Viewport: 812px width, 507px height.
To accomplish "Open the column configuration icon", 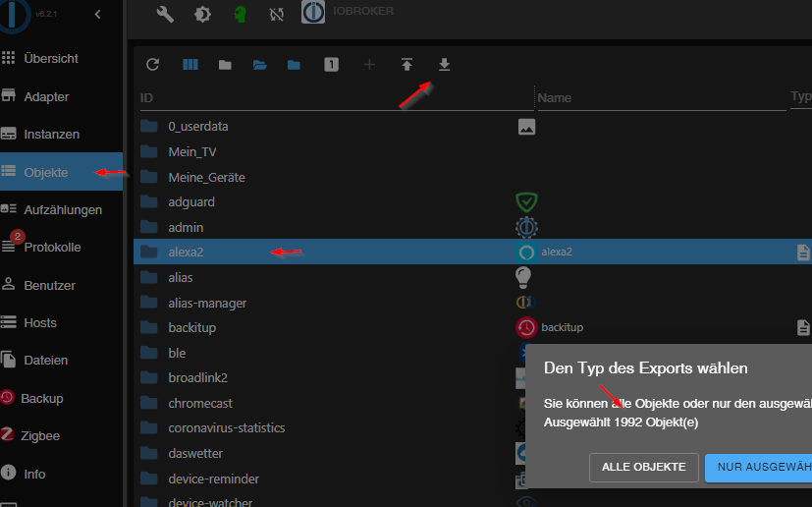I will coord(190,64).
